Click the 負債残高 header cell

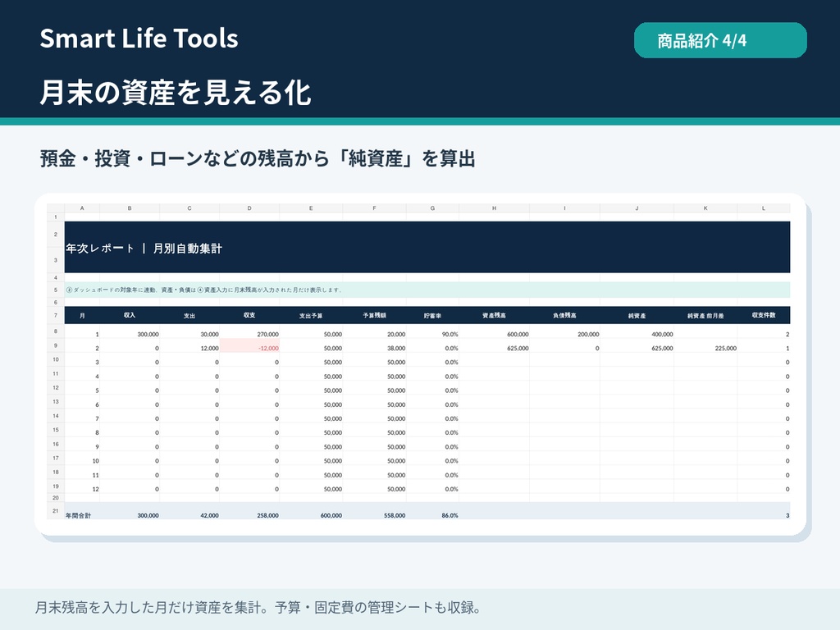tap(564, 316)
